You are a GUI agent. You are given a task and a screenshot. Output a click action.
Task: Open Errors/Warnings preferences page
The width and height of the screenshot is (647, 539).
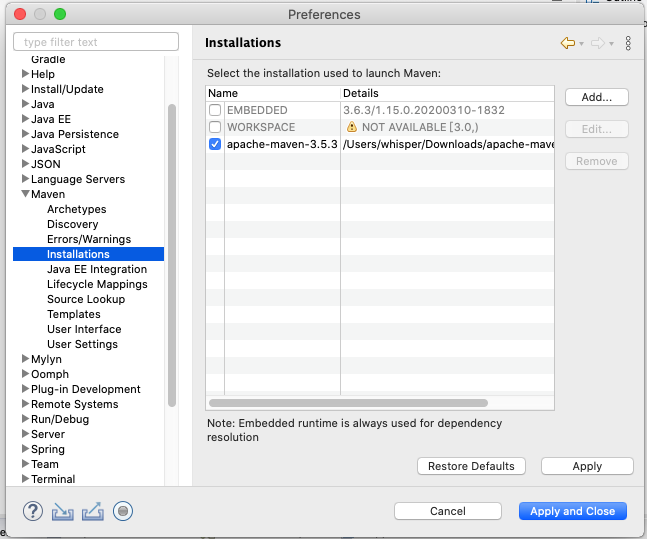point(89,239)
